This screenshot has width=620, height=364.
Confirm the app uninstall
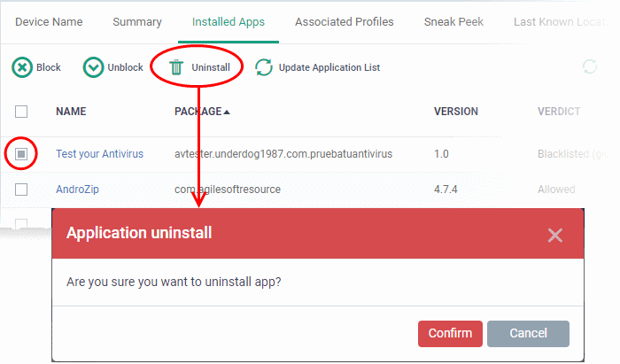tap(450, 334)
